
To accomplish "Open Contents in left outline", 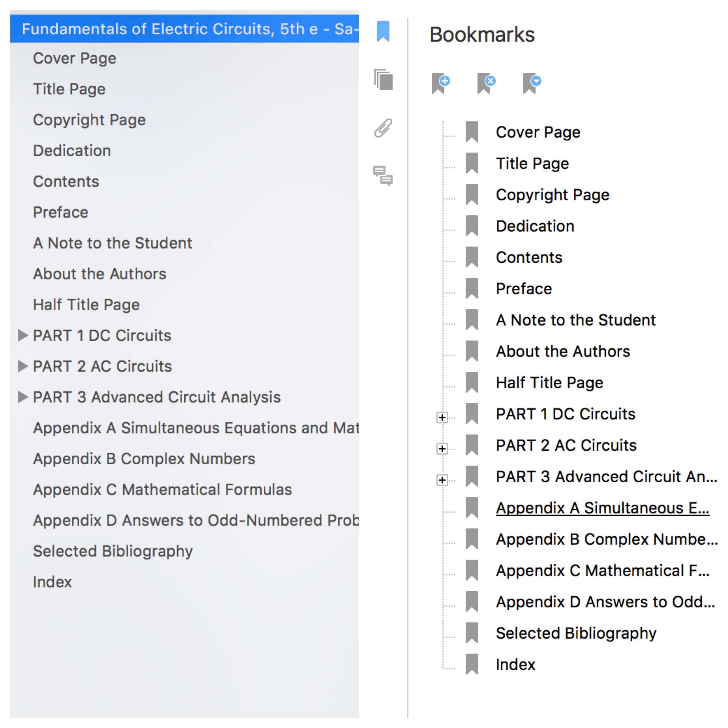I will (66, 182).
